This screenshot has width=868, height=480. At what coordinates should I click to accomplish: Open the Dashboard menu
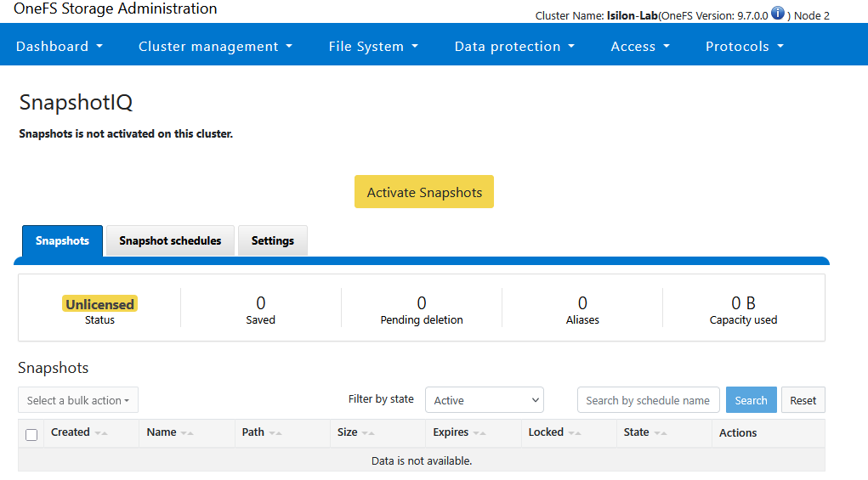pyautogui.click(x=60, y=47)
